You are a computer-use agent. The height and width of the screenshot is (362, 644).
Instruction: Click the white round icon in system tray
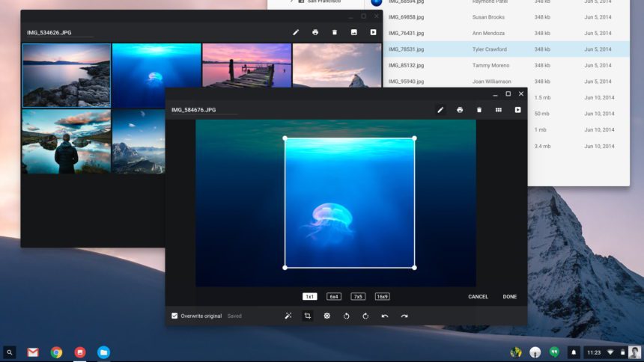tap(535, 352)
